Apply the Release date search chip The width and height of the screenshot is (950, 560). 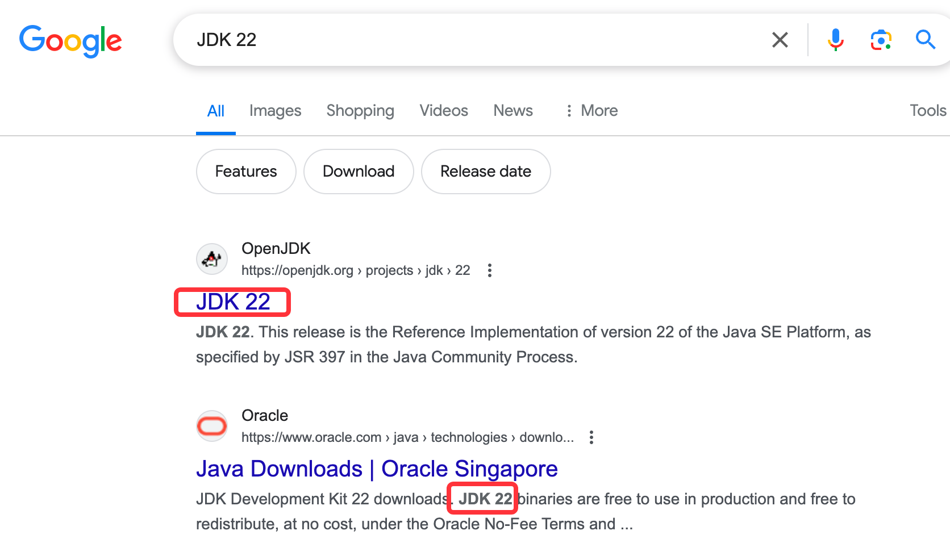click(x=486, y=172)
